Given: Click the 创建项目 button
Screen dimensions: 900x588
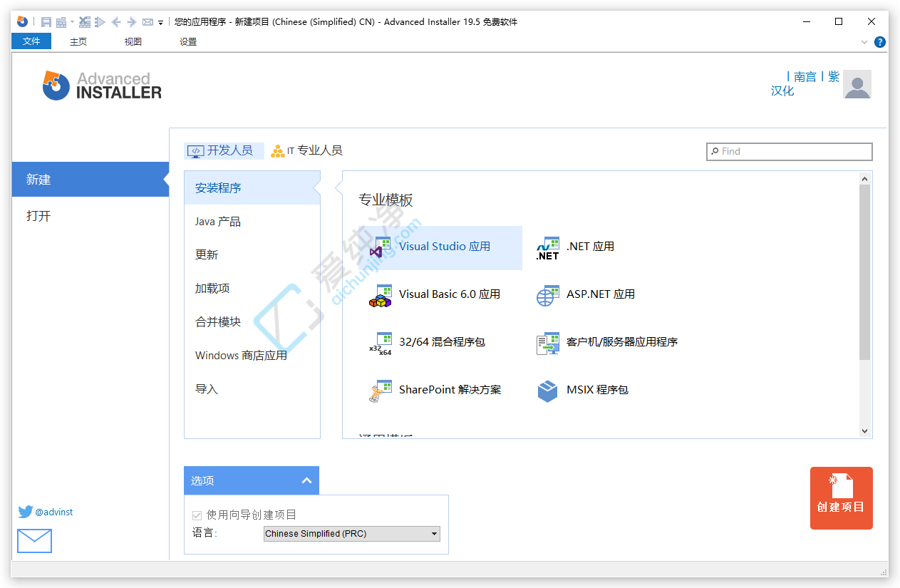Looking at the screenshot, I should [841, 498].
